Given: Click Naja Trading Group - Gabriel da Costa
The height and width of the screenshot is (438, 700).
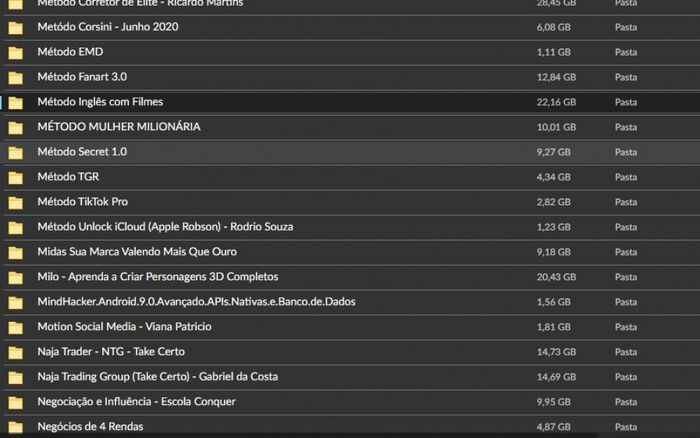Looking at the screenshot, I should click(x=158, y=377).
